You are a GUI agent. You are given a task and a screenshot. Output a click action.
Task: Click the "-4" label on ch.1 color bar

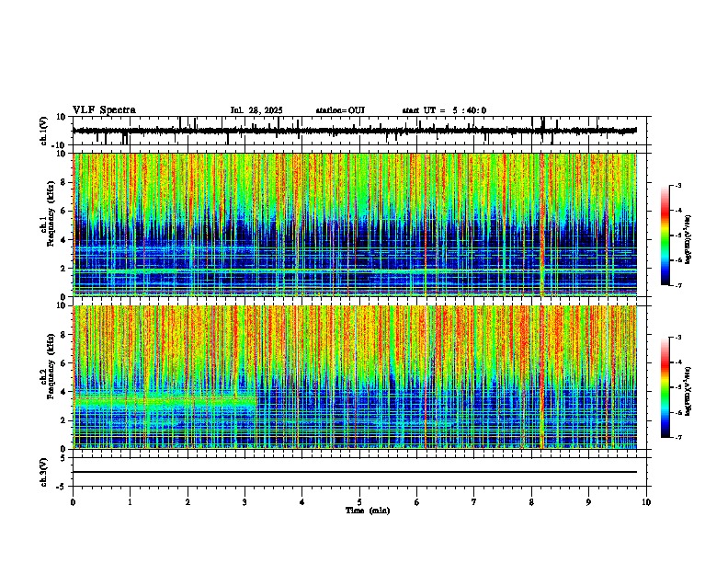click(x=677, y=211)
